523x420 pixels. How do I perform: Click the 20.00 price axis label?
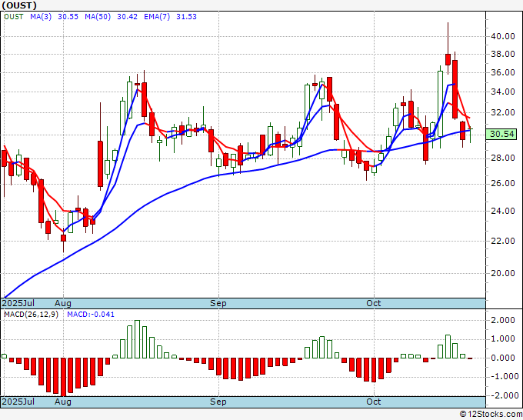click(503, 273)
